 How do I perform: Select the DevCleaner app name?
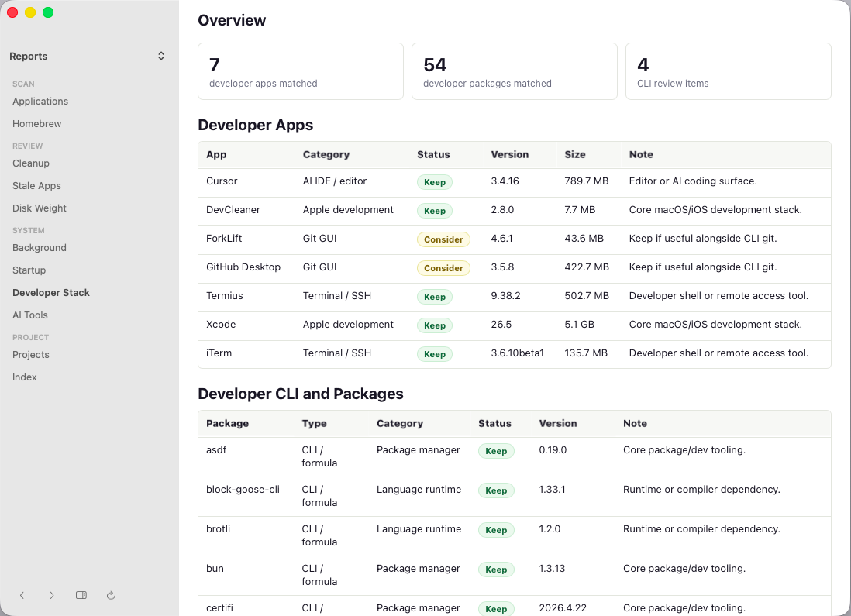pos(233,210)
